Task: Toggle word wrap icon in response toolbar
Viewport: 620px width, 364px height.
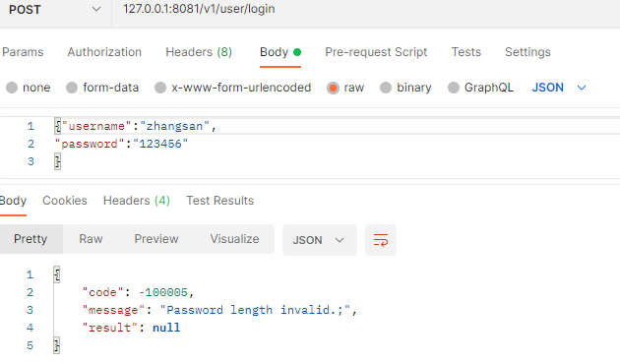Action: click(381, 240)
